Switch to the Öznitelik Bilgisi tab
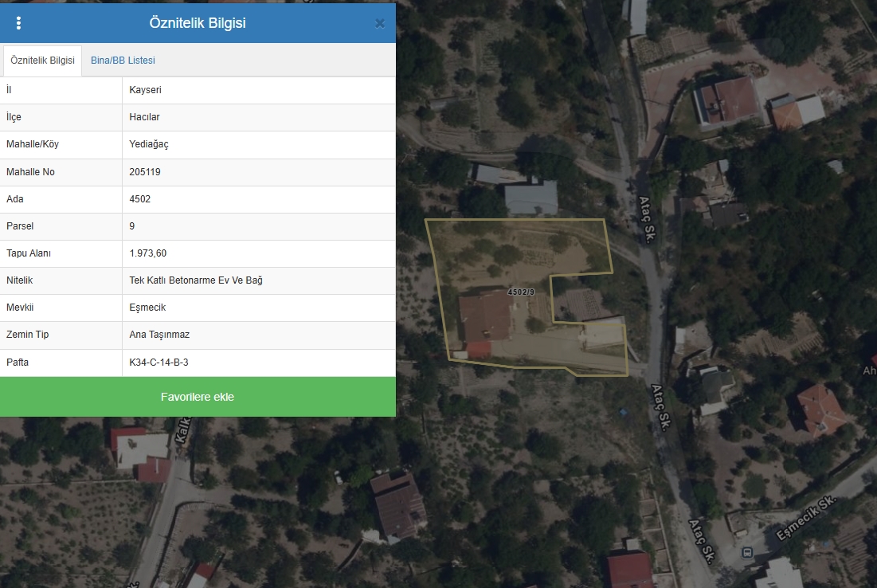Viewport: 877px width, 588px height. (x=42, y=61)
